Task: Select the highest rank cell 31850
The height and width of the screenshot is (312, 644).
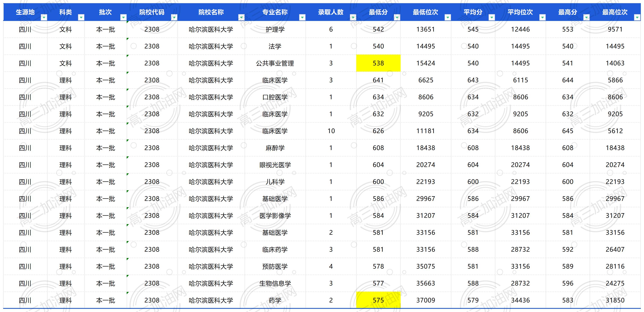Action: coord(615,300)
